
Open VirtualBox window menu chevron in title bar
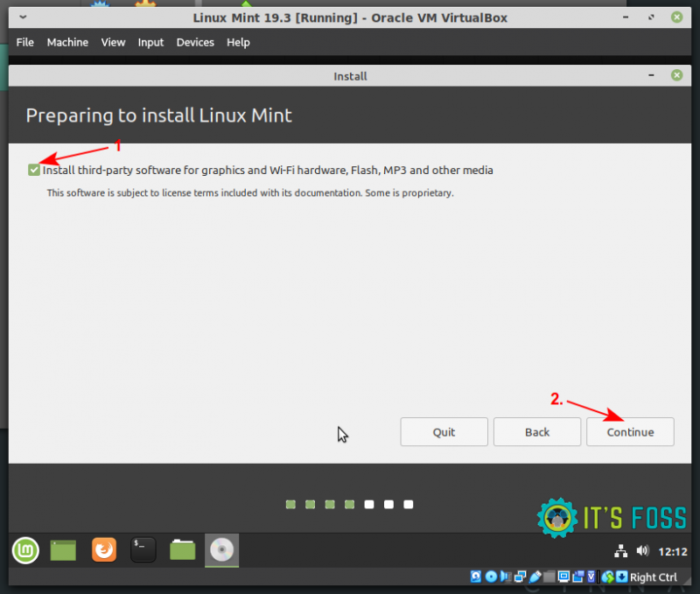coord(23,17)
